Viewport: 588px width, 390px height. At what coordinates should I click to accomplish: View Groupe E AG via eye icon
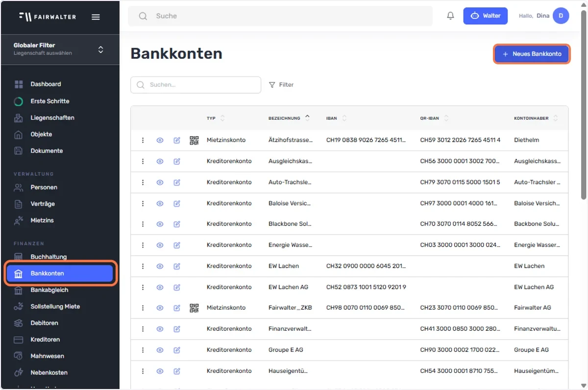(x=160, y=350)
